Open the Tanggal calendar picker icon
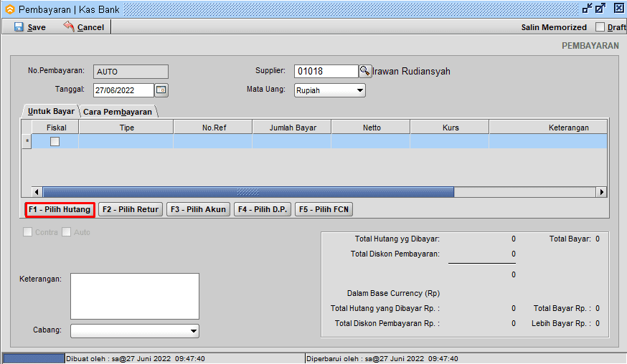 pyautogui.click(x=161, y=90)
